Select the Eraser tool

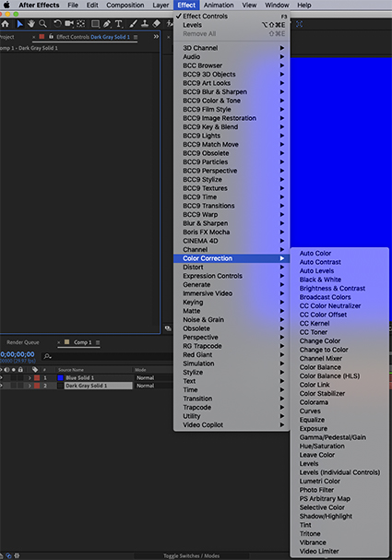(157, 24)
